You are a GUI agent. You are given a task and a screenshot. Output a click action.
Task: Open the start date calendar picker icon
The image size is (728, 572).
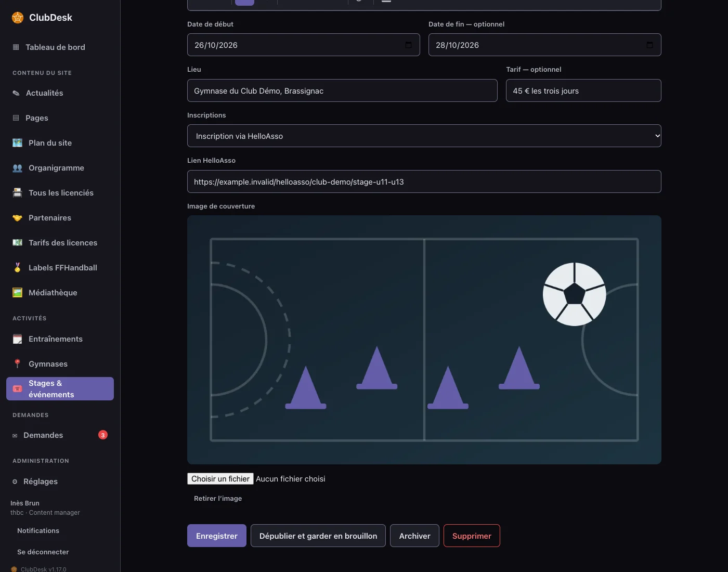(x=408, y=45)
